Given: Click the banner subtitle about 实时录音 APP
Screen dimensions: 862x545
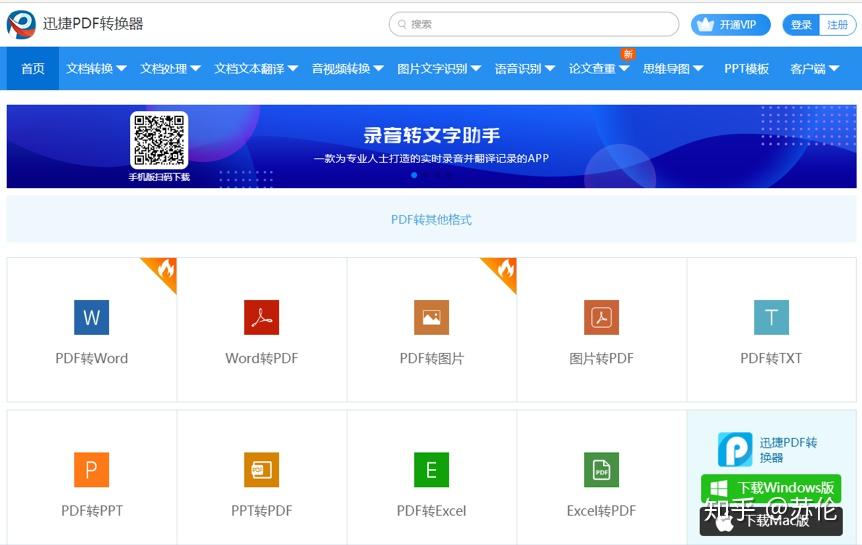Looking at the screenshot, I should click(432, 158).
